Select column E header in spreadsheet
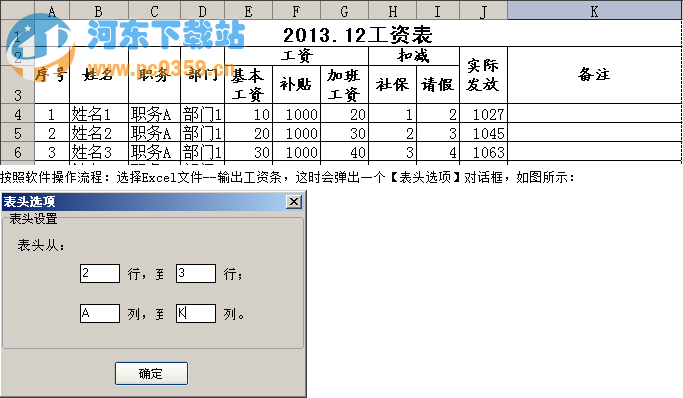 248,11
